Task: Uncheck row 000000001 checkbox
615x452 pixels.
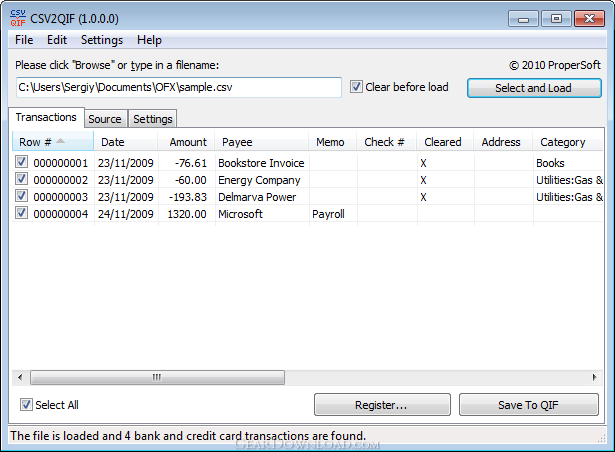Action: point(21,162)
